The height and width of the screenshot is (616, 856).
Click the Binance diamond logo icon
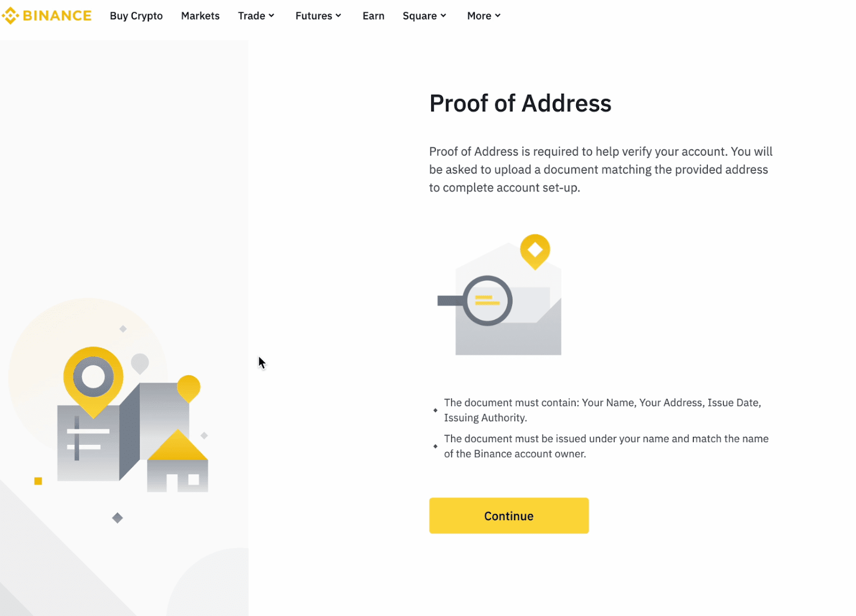11,16
